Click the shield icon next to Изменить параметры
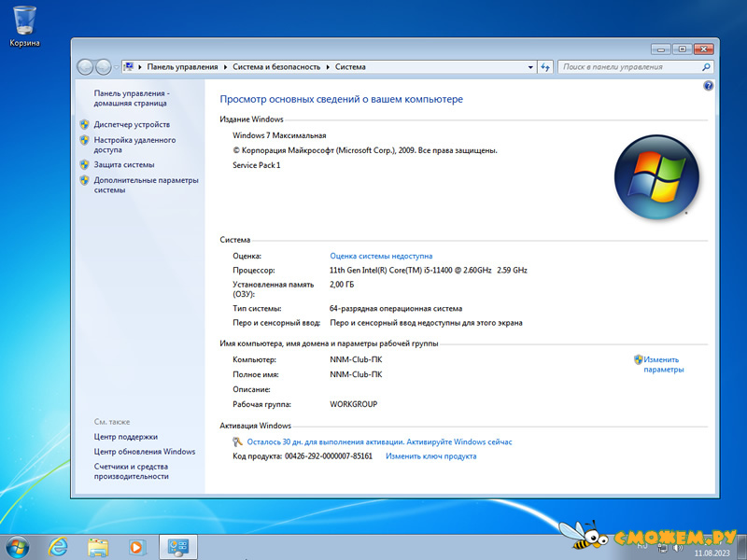747x560 pixels. pyautogui.click(x=638, y=359)
